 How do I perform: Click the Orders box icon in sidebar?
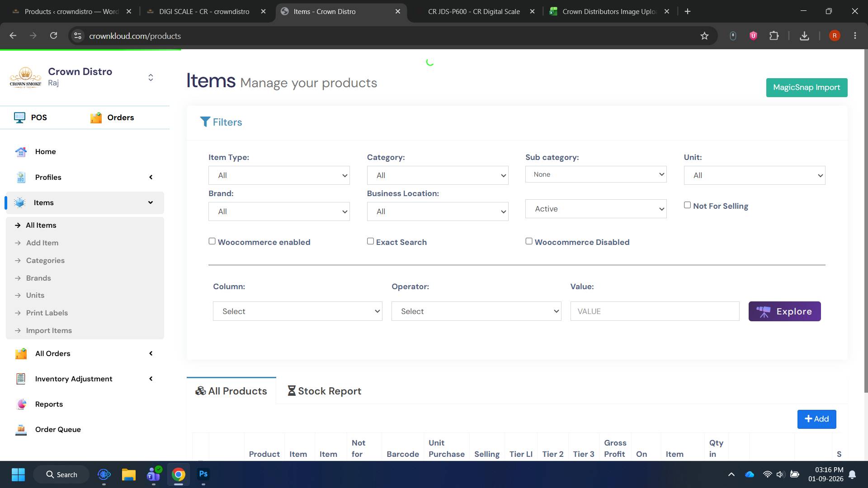tap(96, 117)
